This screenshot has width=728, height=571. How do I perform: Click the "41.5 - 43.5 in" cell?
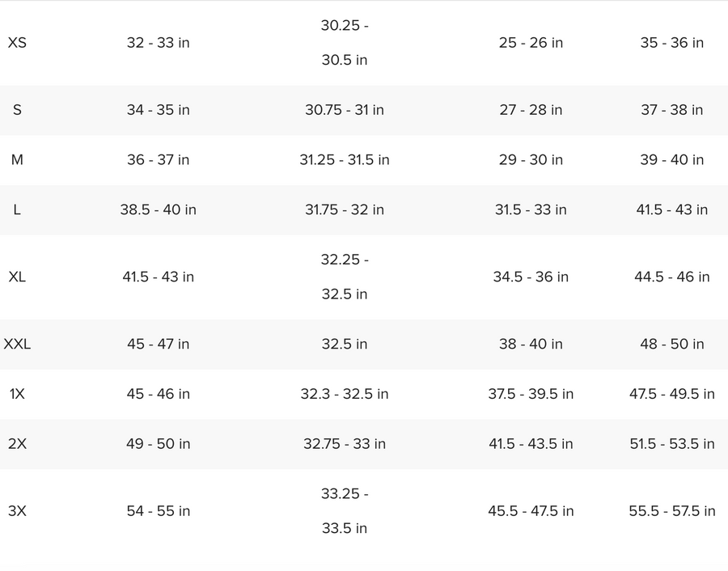pos(531,444)
